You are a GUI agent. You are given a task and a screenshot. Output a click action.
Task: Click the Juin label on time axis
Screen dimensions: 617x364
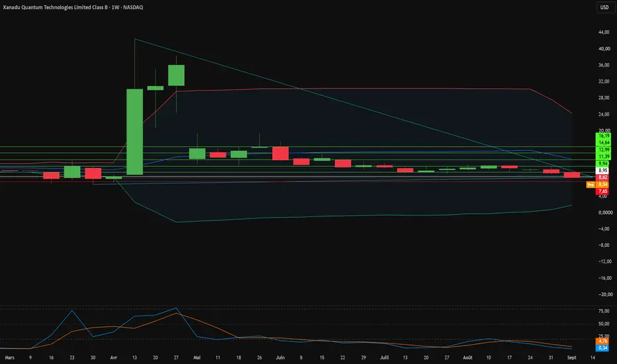[x=280, y=357]
